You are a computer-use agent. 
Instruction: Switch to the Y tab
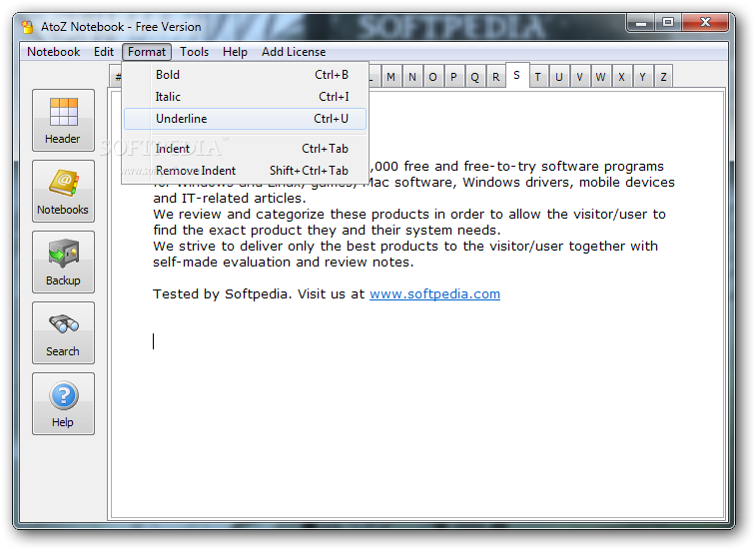[x=643, y=77]
